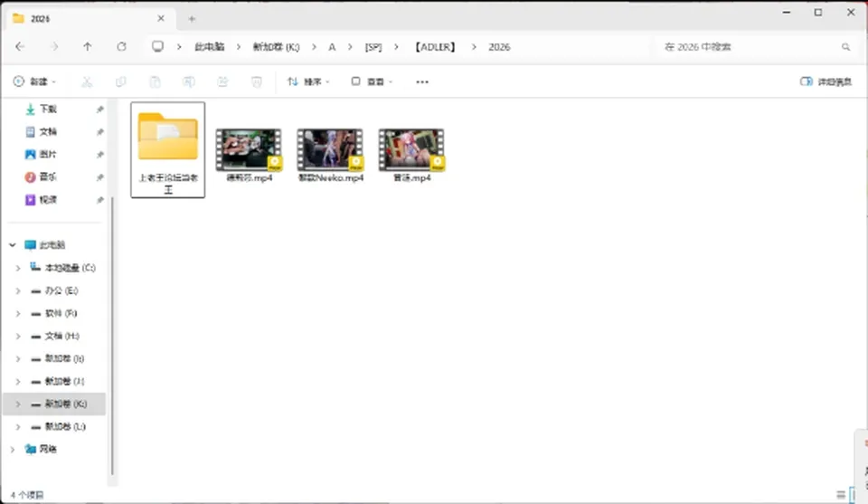
Task: Switch to large thumbnails view in status bar
Action: 853,495
